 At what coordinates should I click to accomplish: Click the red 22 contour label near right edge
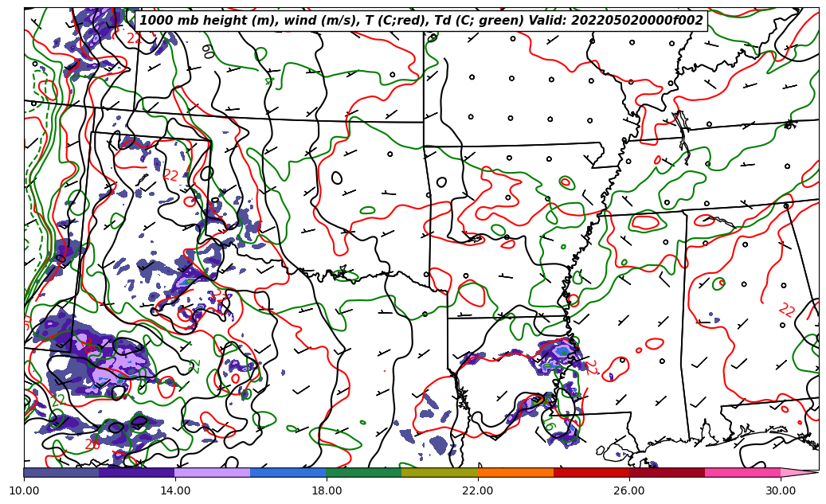[786, 310]
